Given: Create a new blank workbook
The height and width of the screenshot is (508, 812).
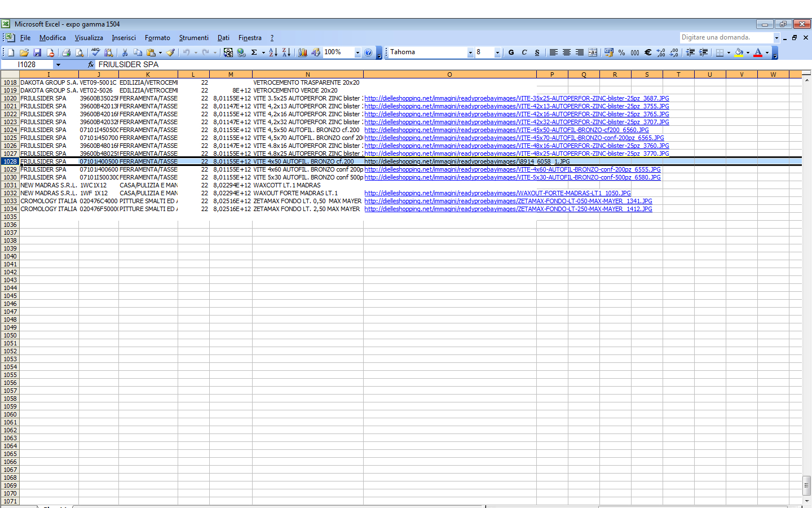Looking at the screenshot, I should [x=11, y=52].
